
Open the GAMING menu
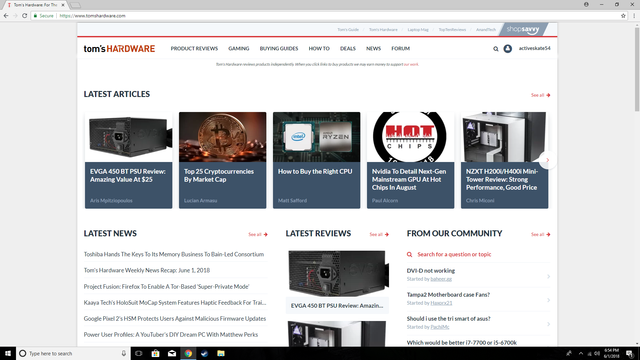click(239, 49)
